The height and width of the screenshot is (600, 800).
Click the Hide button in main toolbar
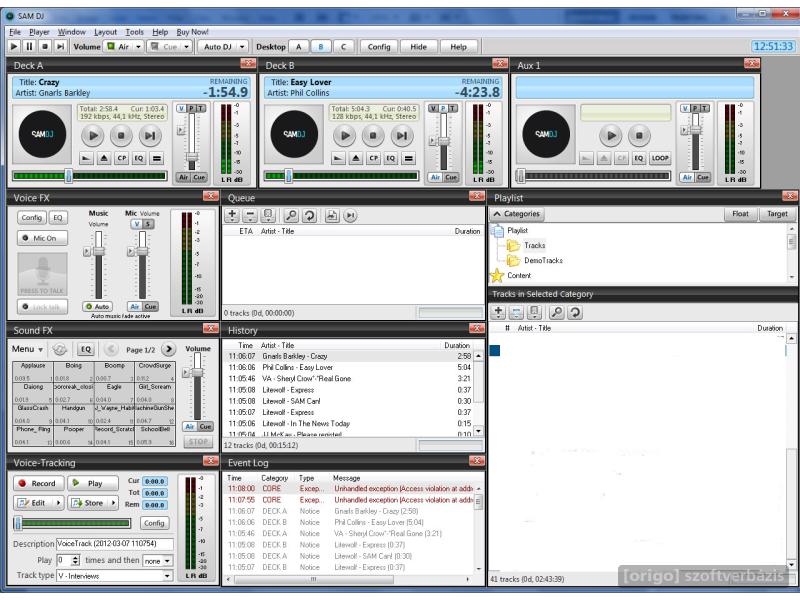418,46
